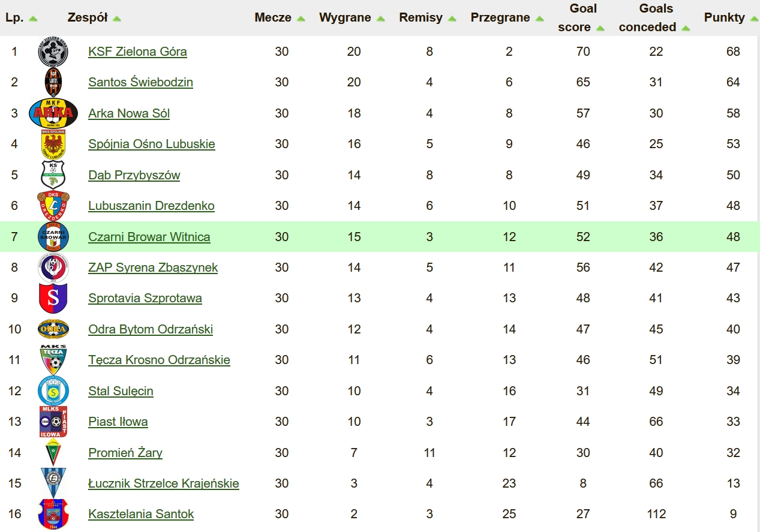
Task: Click the Zespół column header
Action: pyautogui.click(x=88, y=18)
